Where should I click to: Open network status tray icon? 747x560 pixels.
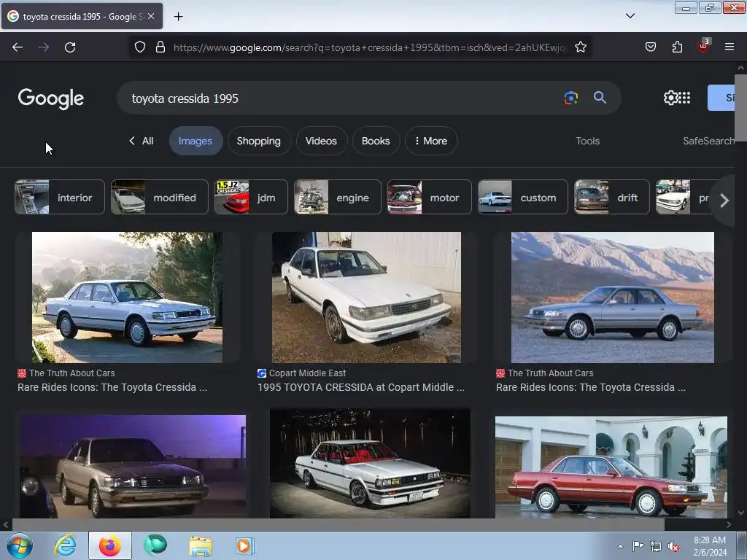coord(656,547)
